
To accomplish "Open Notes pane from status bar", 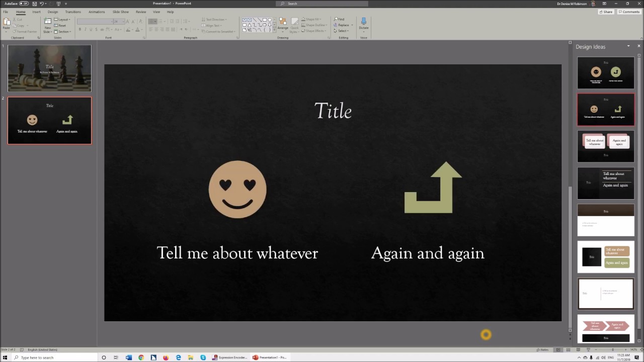I will pyautogui.click(x=543, y=349).
